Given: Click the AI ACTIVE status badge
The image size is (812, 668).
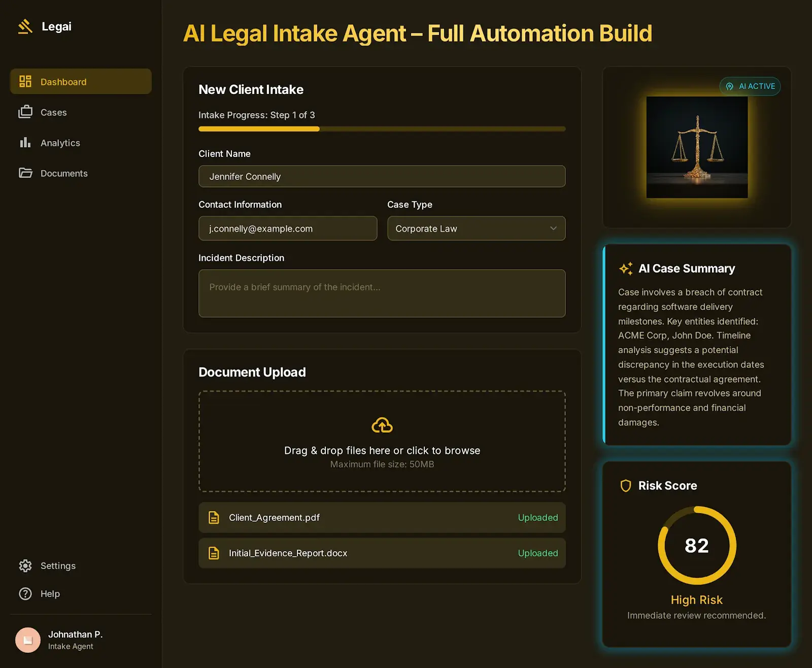Looking at the screenshot, I should point(750,86).
